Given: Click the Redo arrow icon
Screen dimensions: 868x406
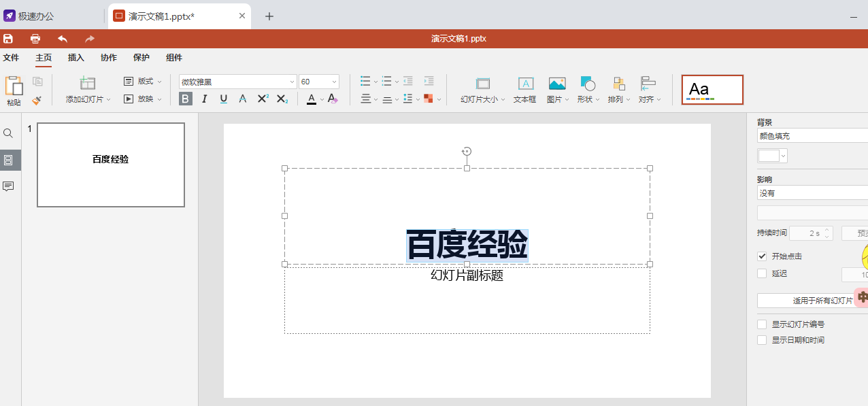Looking at the screenshot, I should pos(90,39).
